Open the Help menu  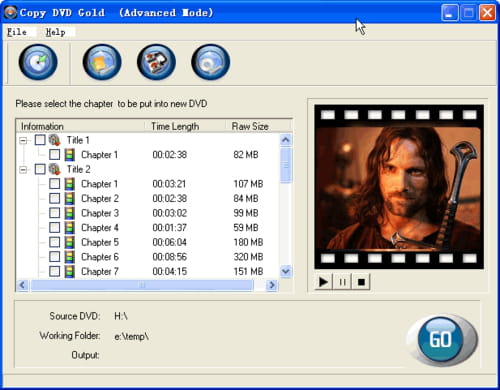click(56, 32)
